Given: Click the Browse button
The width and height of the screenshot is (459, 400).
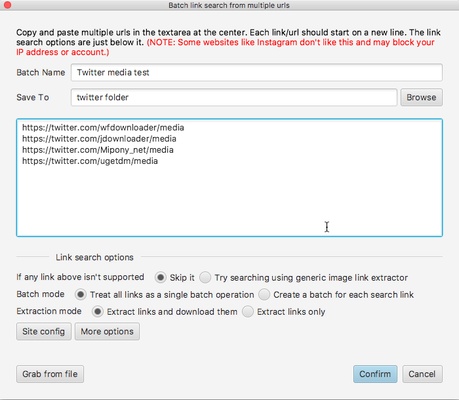Looking at the screenshot, I should [421, 97].
